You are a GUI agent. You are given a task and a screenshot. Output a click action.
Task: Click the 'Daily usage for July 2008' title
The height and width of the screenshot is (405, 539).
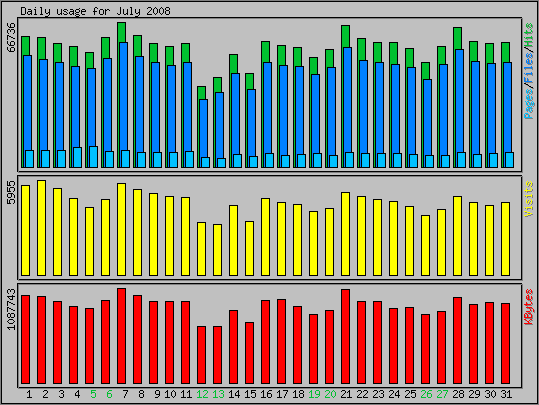[95, 11]
